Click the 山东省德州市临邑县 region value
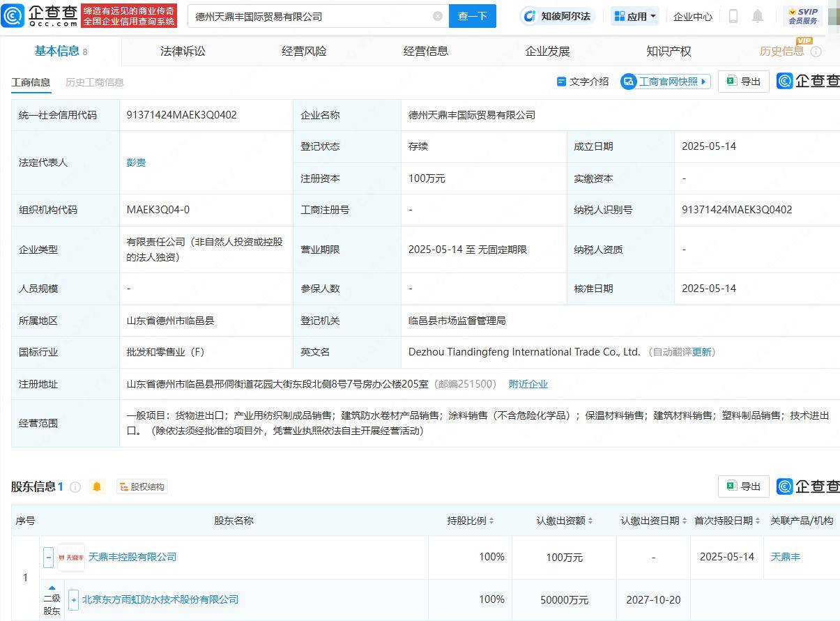The width and height of the screenshot is (840, 621). (170, 321)
